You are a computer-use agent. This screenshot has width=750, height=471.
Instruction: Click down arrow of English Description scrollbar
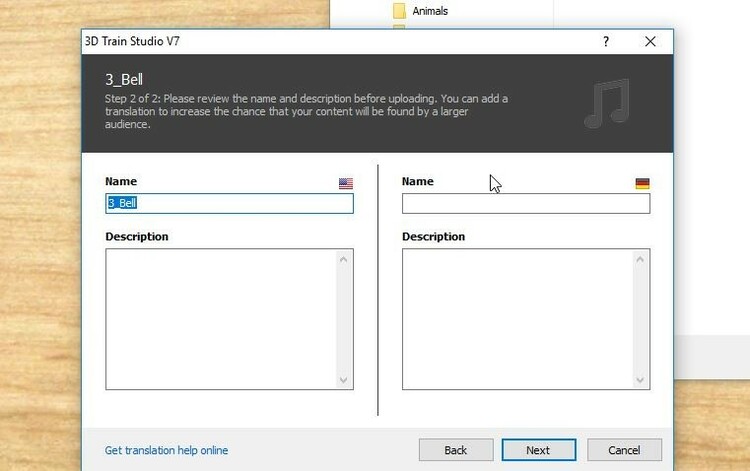[343, 380]
